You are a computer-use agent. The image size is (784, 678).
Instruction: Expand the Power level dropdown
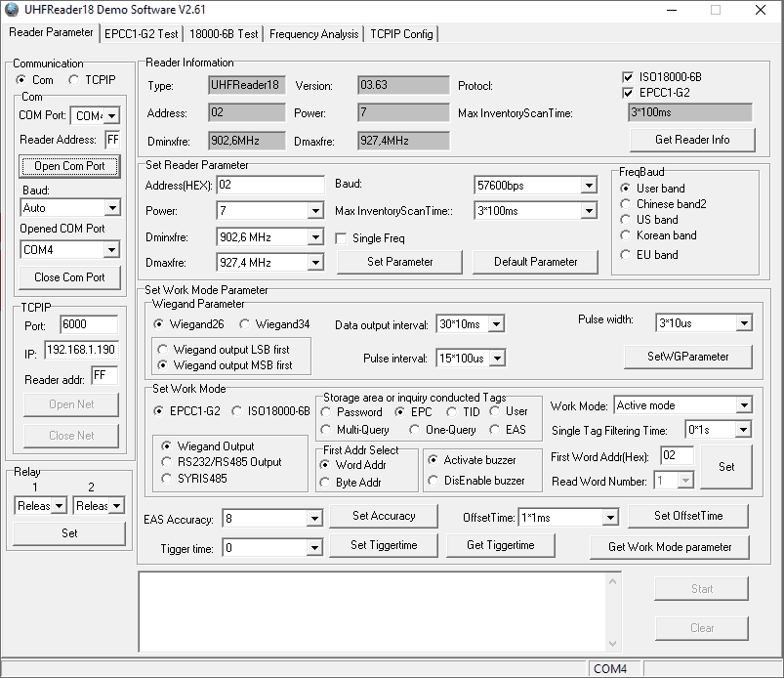(x=314, y=211)
